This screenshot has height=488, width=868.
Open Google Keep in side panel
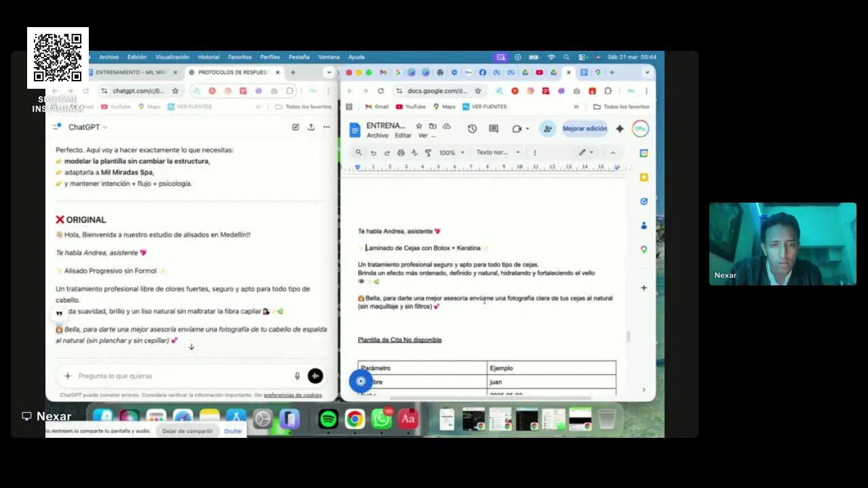pyautogui.click(x=644, y=178)
